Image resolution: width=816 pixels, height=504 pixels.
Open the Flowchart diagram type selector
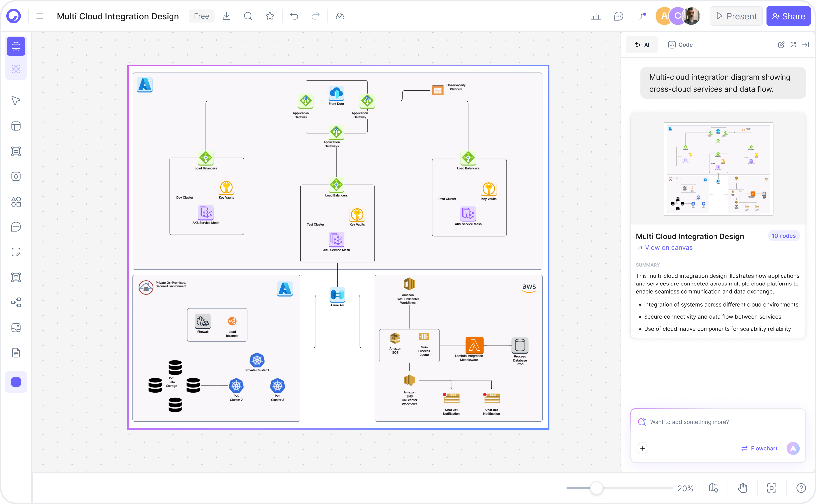pos(759,448)
